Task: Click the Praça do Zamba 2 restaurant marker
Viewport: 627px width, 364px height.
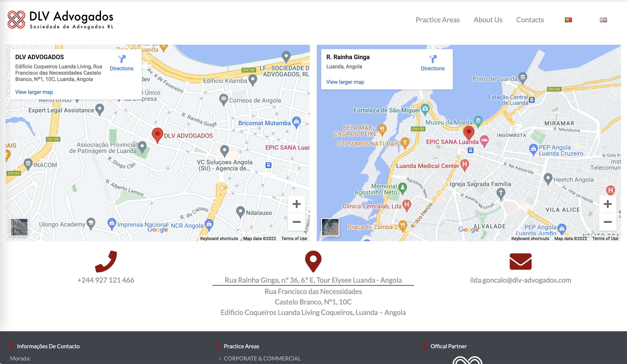Action: [402, 226]
